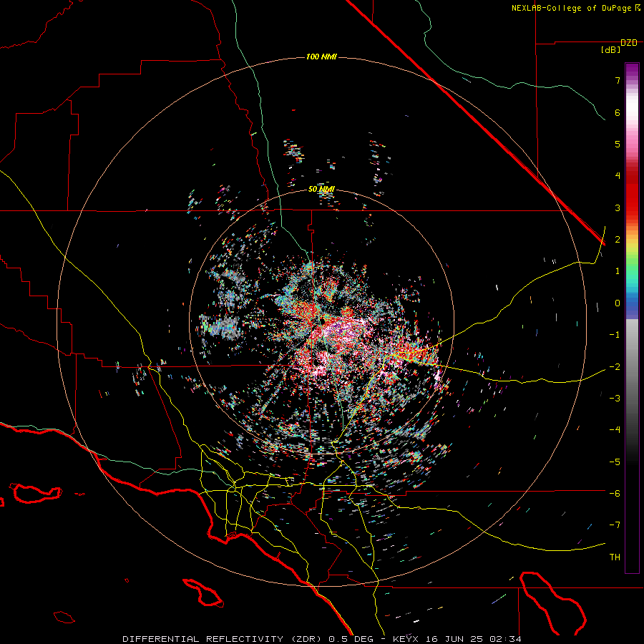
Task: Click the 16 JUN 25 date text
Action: (456, 639)
